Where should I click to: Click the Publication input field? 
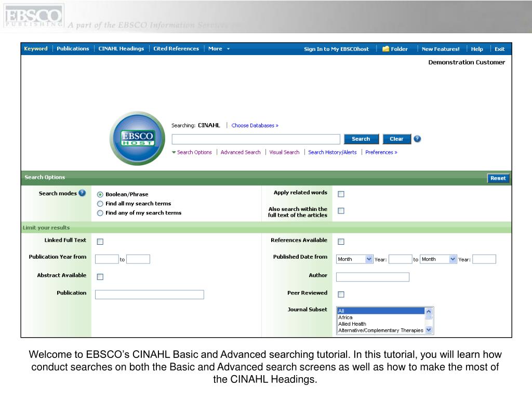point(150,295)
